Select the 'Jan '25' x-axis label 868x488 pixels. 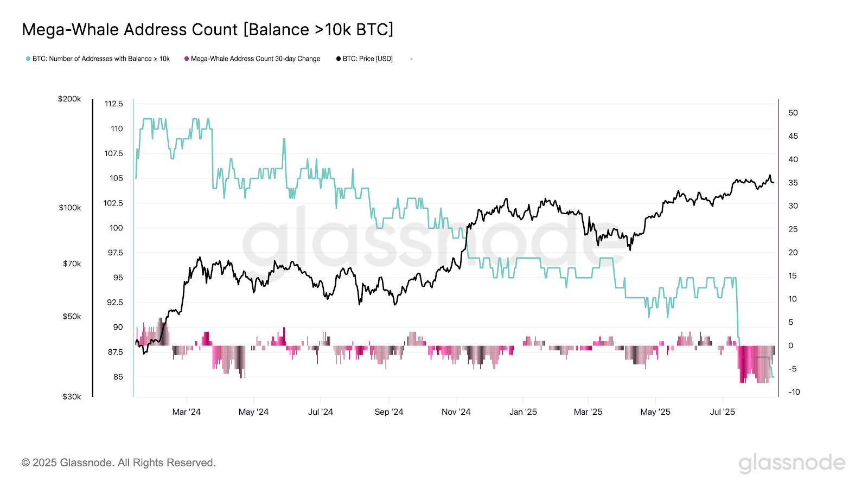click(x=523, y=412)
